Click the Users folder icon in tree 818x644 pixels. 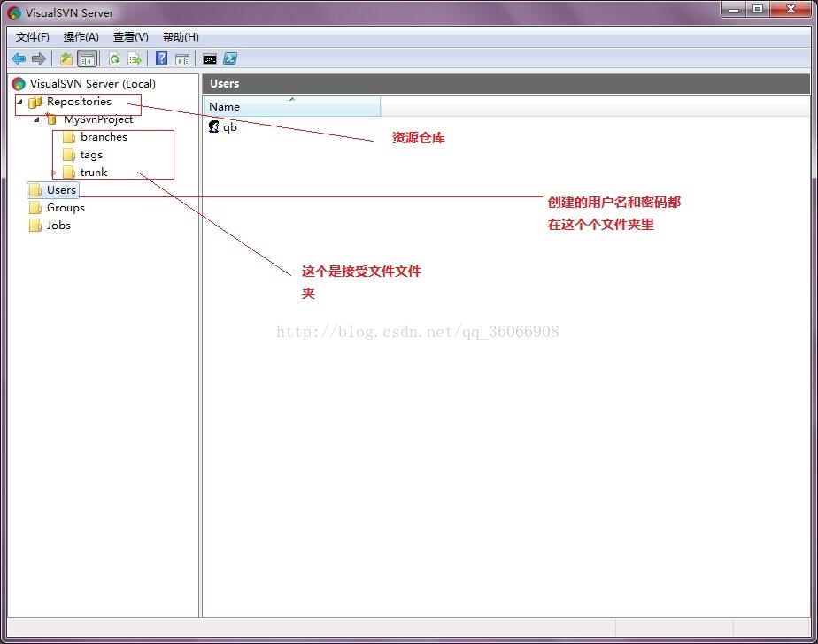click(x=35, y=190)
